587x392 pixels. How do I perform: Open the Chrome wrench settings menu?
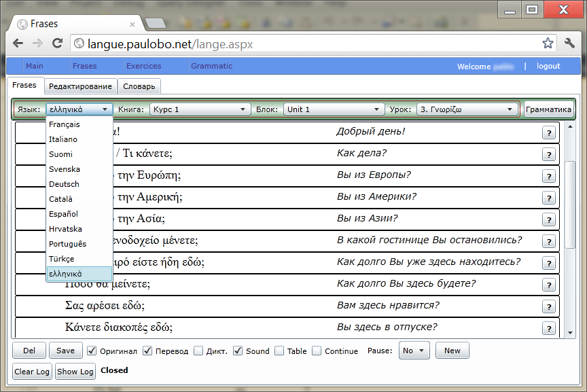point(569,43)
